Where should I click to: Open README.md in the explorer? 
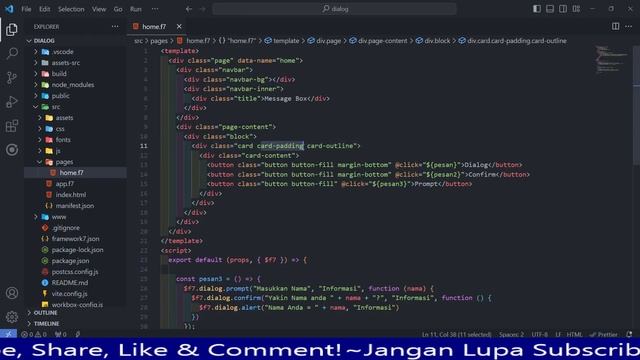(75, 282)
